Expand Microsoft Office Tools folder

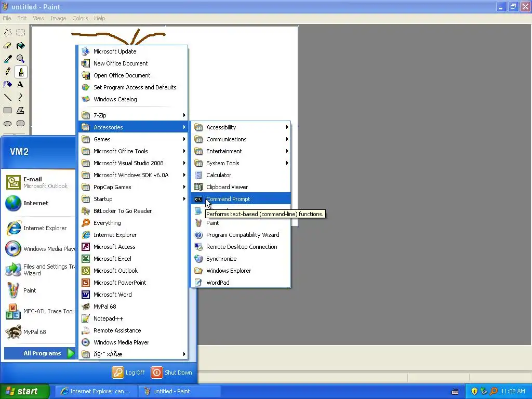pyautogui.click(x=134, y=151)
